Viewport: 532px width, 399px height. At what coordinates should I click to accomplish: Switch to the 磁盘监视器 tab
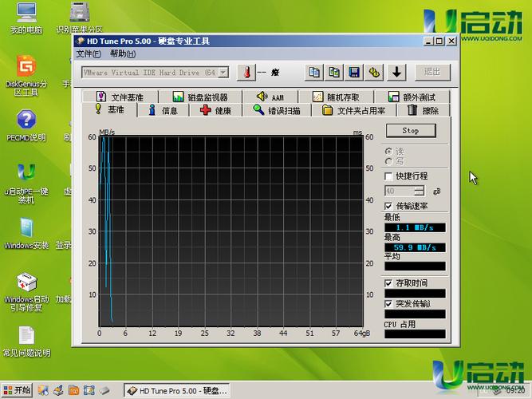point(200,97)
